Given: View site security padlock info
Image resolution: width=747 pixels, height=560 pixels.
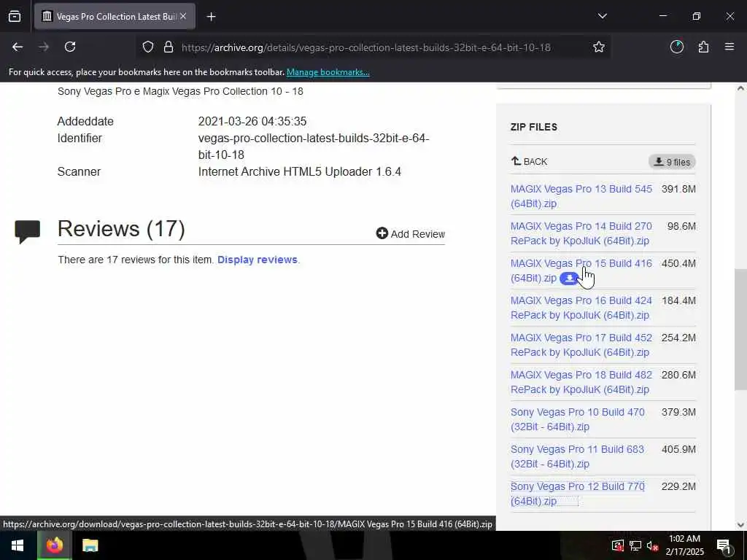Looking at the screenshot, I should pyautogui.click(x=169, y=47).
